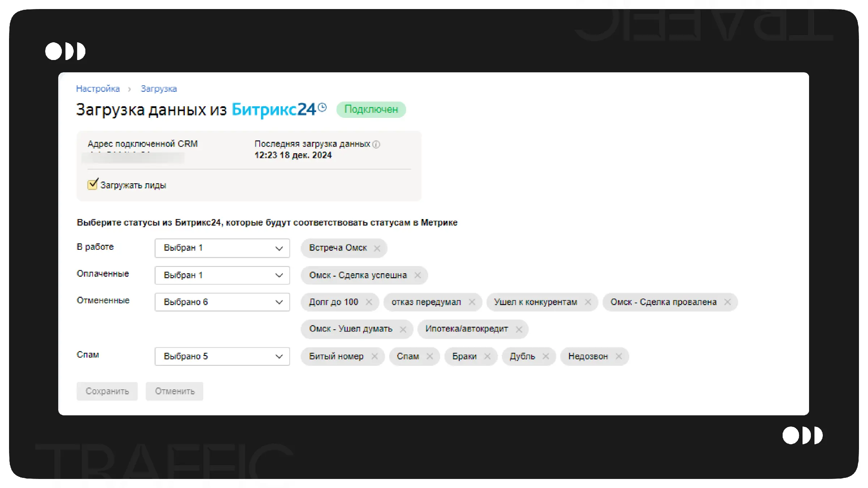Remove the 'Ипотека/автокредит' status tag

519,329
